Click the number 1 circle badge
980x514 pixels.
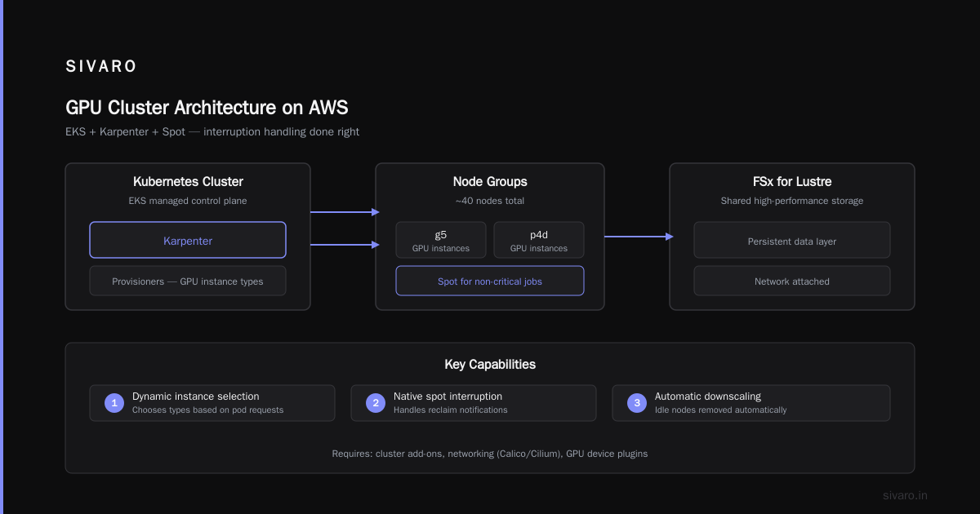(114, 403)
